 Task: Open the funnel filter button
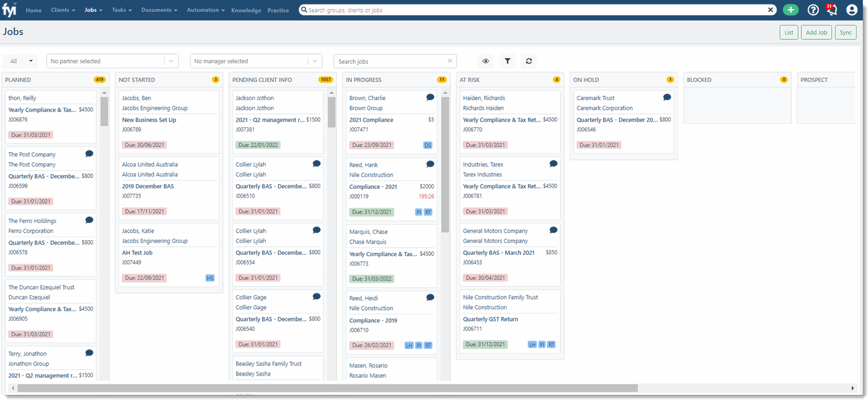click(508, 61)
